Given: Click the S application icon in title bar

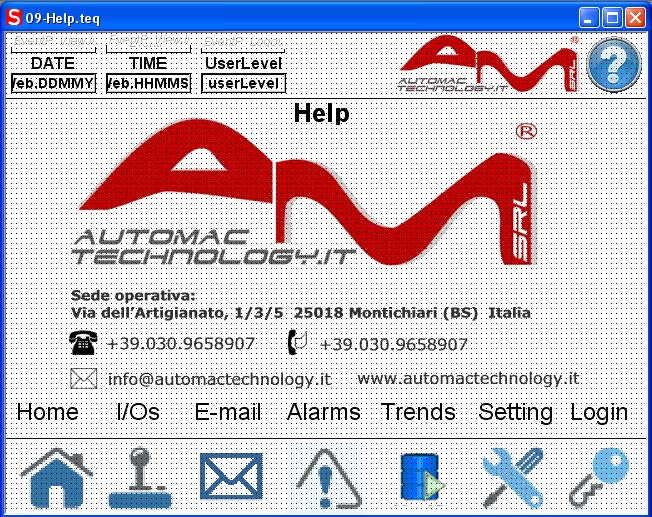Looking at the screenshot, I should coord(13,18).
